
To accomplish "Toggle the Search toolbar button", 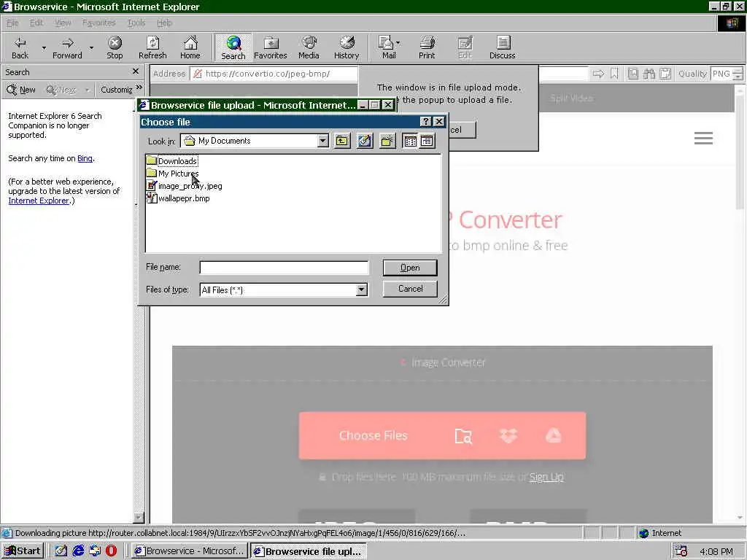I will point(233,47).
